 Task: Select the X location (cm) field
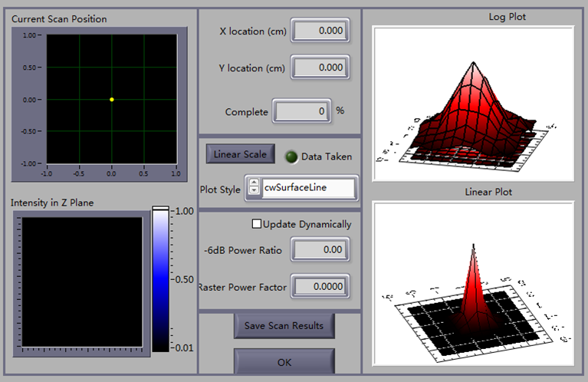click(320, 31)
